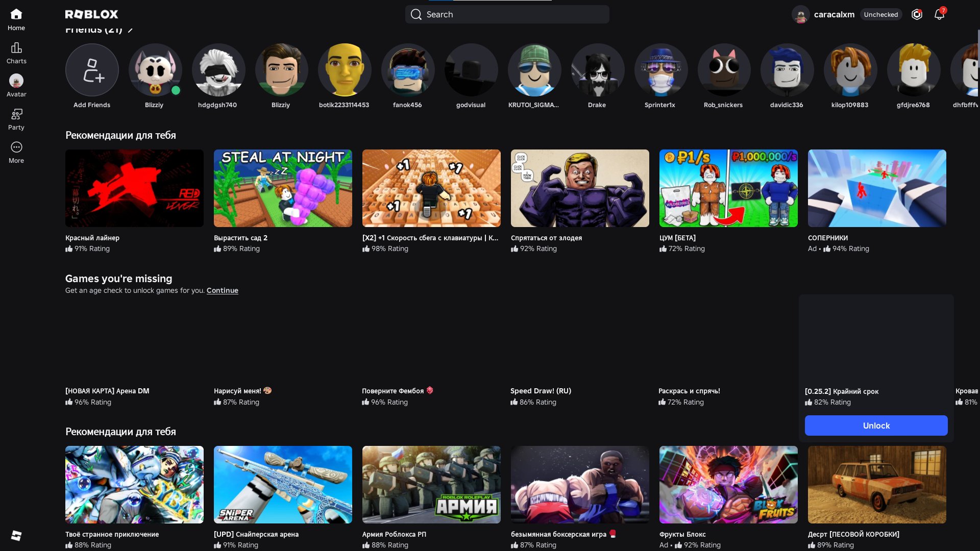Viewport: 980px width, 551px height.
Task: Expand the Friends list arrow
Action: click(x=131, y=30)
